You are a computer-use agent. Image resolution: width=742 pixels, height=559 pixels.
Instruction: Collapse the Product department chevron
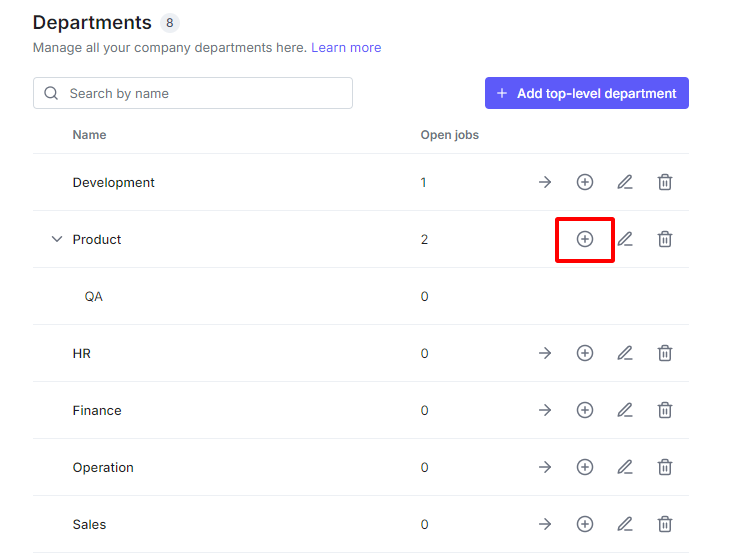[x=56, y=239]
